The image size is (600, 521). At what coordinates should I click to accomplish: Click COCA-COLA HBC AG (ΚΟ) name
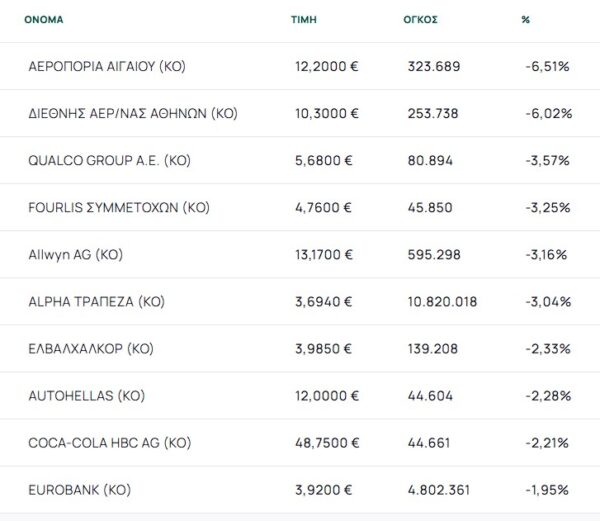point(110,443)
